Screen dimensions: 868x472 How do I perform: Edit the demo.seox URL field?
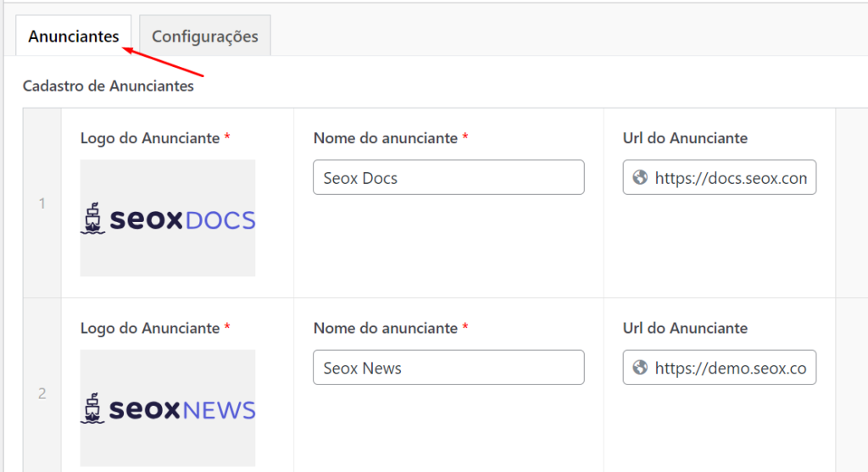click(x=719, y=368)
